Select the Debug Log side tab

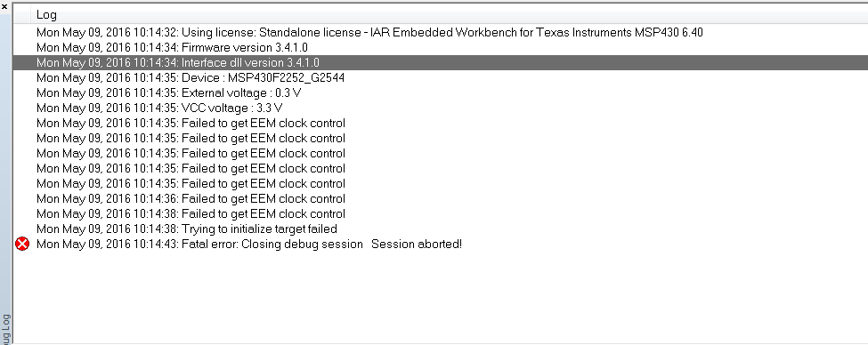[5, 330]
